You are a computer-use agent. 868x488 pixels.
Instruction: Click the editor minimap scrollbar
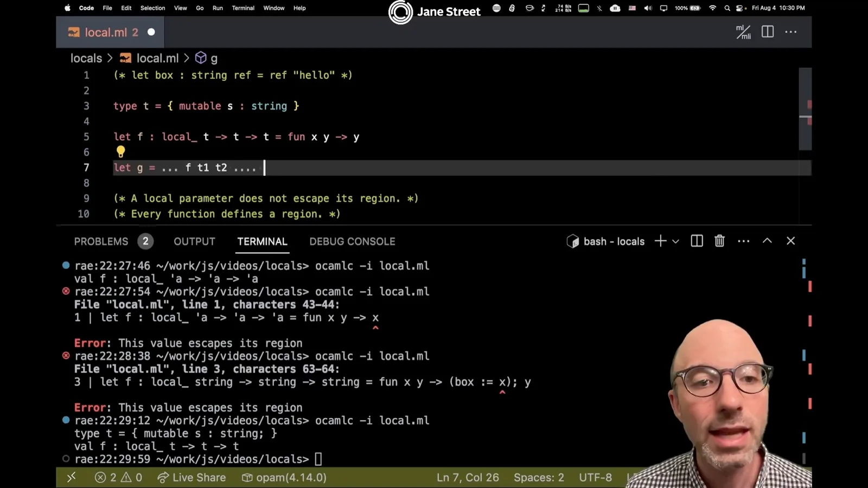(x=805, y=108)
